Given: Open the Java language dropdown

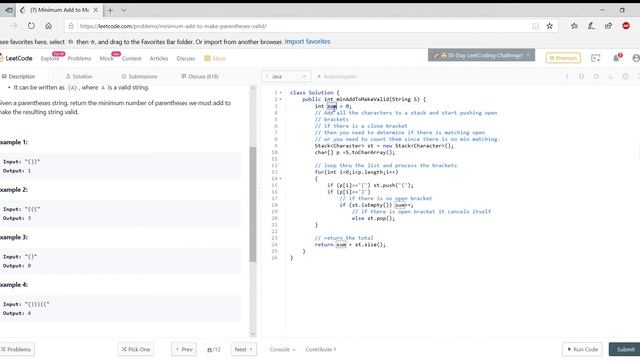Looking at the screenshot, I should (x=286, y=76).
